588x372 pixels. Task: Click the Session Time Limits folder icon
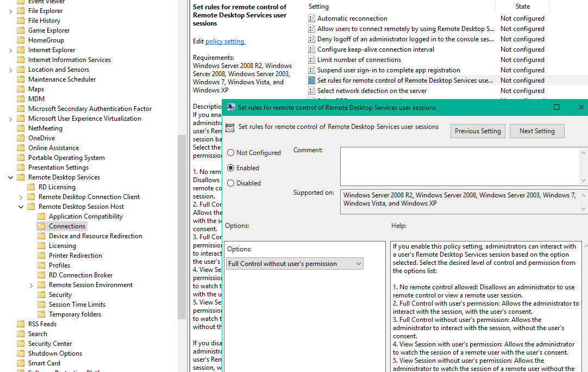(42, 305)
